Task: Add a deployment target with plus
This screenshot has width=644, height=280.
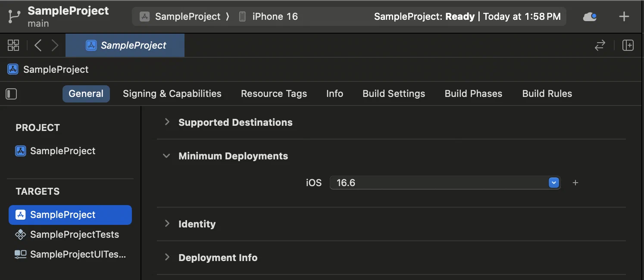Action: [x=575, y=183]
